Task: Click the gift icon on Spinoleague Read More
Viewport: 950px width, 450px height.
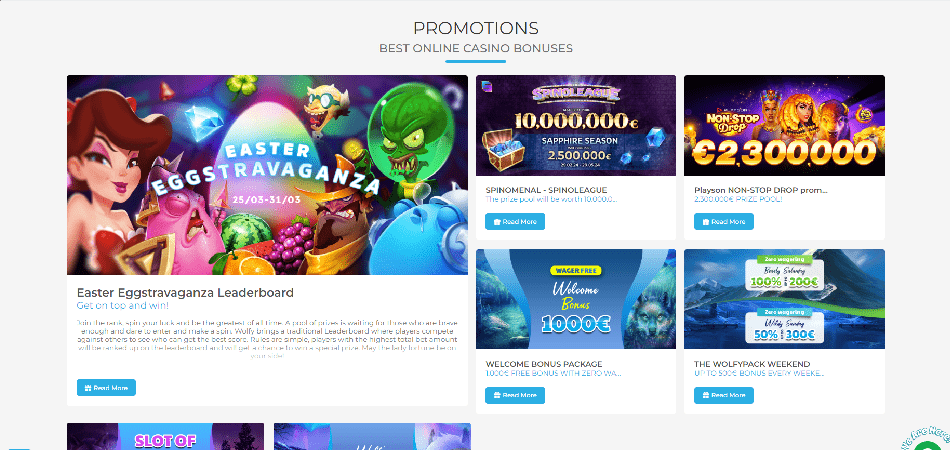Action: click(x=497, y=222)
